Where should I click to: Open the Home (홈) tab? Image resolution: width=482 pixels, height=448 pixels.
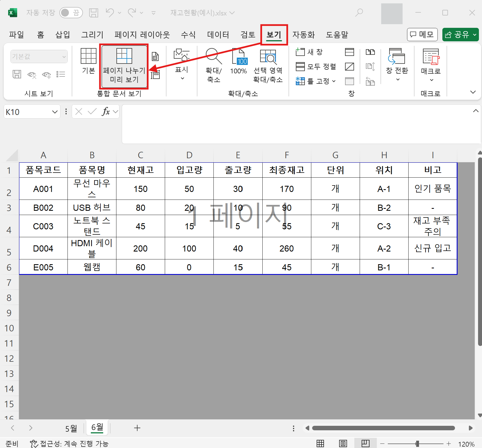(x=40, y=35)
